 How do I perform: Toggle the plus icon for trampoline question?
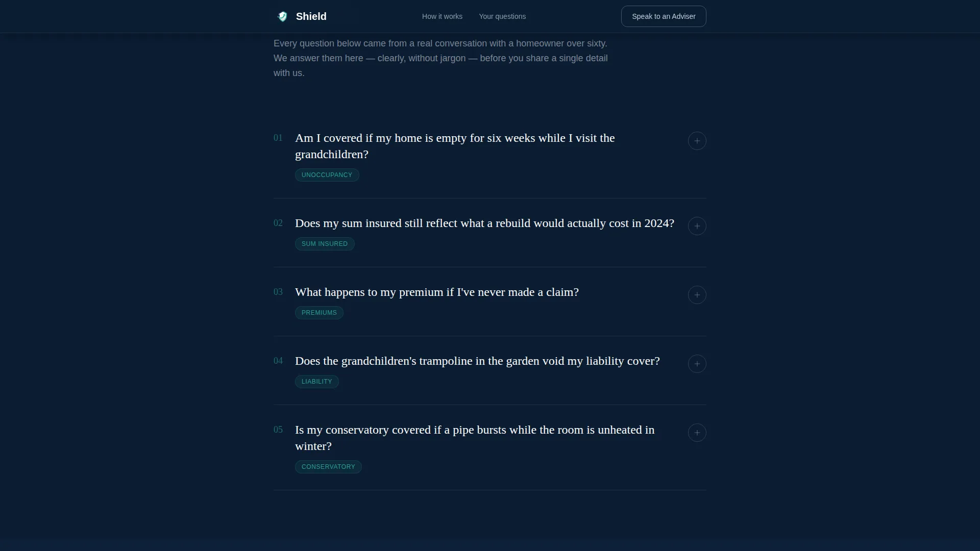coord(697,364)
